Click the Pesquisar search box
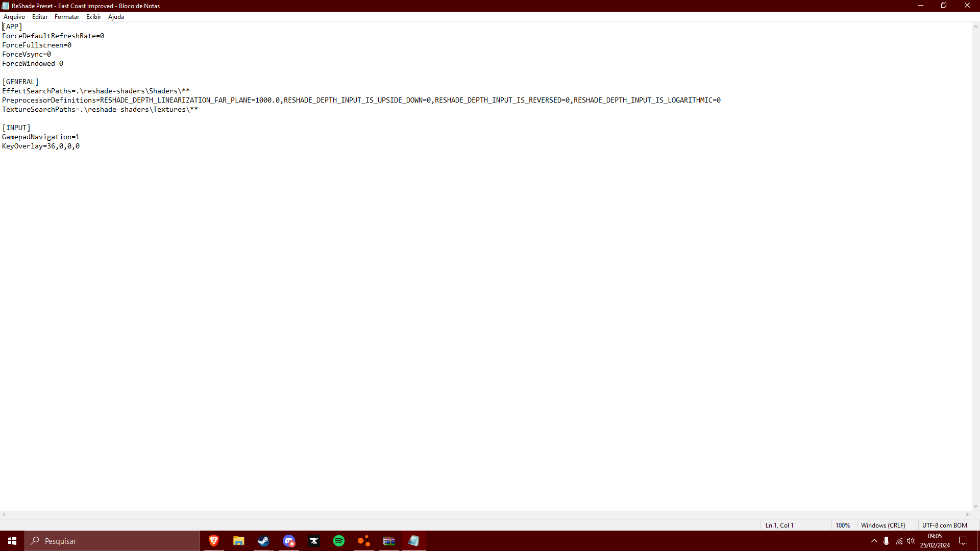Viewport: 980px width, 551px height. pos(112,541)
